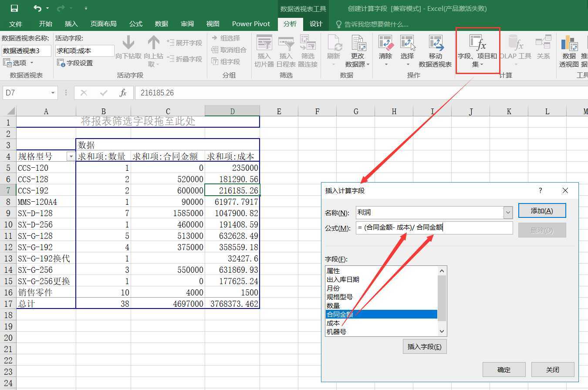
Task: Click the 清除 clear icon
Action: (x=386, y=43)
